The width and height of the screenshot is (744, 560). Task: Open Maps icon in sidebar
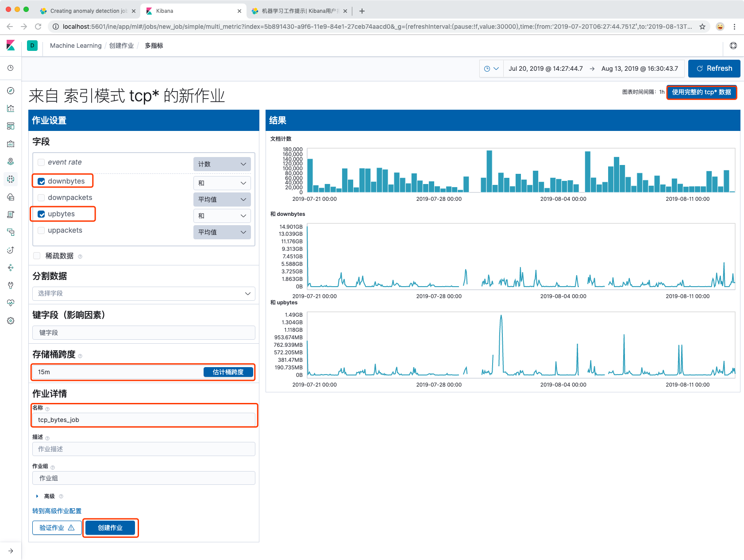point(11,161)
